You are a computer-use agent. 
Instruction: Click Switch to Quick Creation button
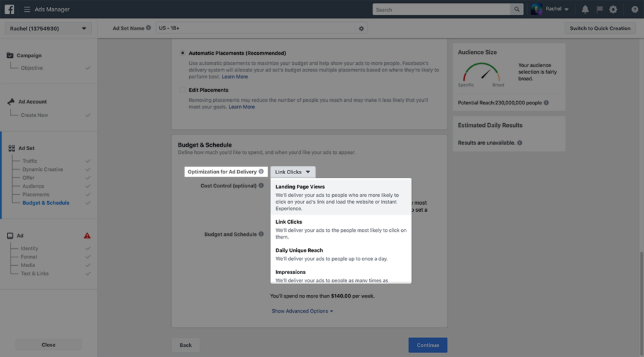600,28
